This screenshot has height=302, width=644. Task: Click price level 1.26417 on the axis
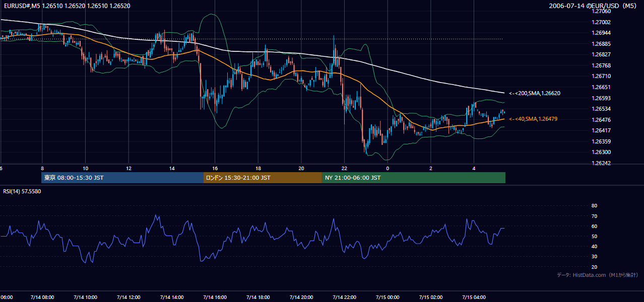[x=601, y=130]
